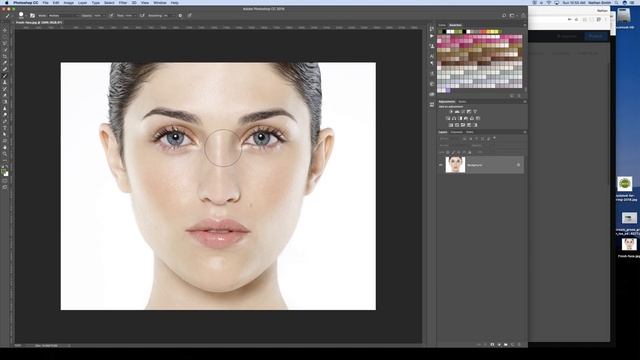Open the Window menu
The image size is (640, 360).
coord(160,3)
